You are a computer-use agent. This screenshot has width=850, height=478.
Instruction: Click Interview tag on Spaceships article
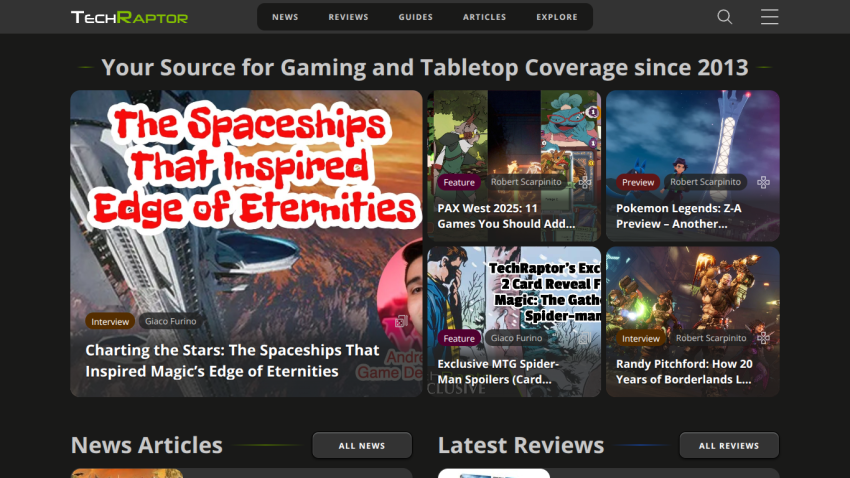pos(110,321)
